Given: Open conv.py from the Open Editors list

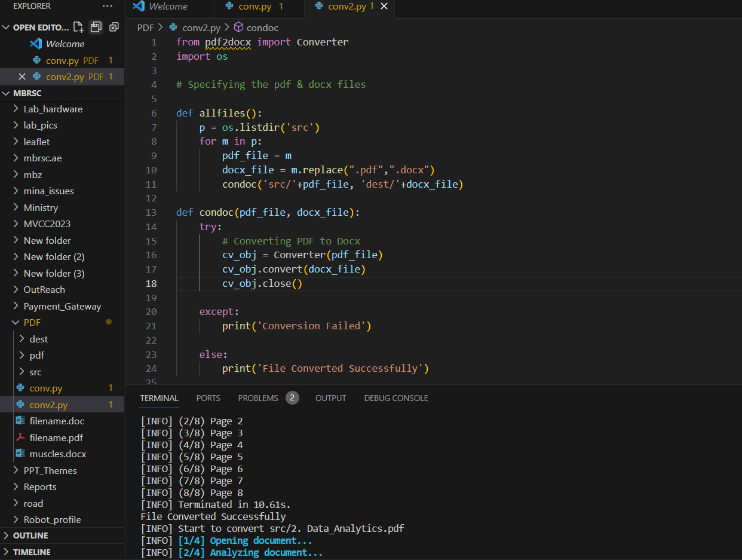Looking at the screenshot, I should [x=62, y=60].
